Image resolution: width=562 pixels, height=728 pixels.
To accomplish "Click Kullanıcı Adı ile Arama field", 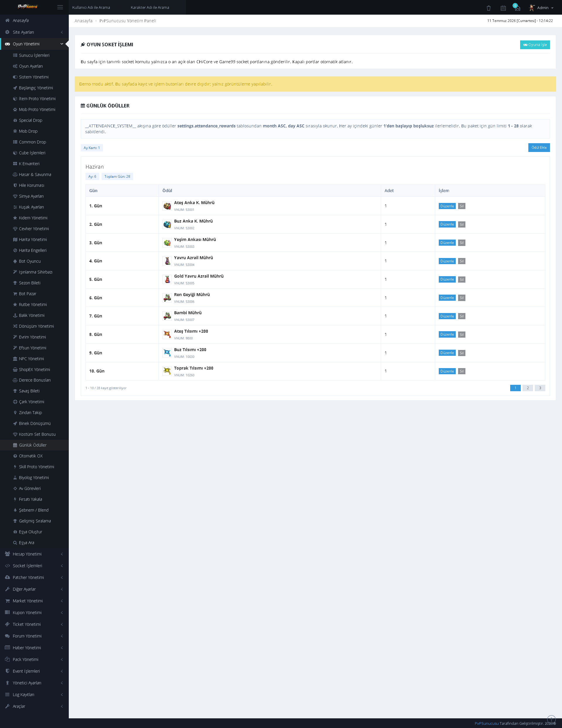I will pyautogui.click(x=98, y=7).
